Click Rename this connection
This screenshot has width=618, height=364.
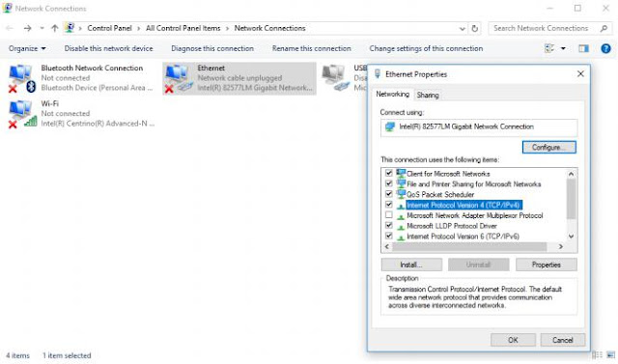[x=311, y=48]
